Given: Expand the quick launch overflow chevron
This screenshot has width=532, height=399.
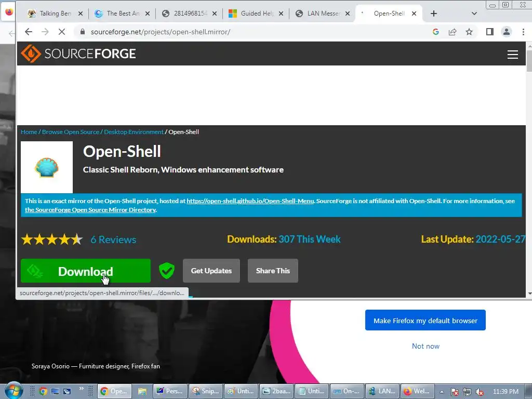Looking at the screenshot, I should pos(82,389).
